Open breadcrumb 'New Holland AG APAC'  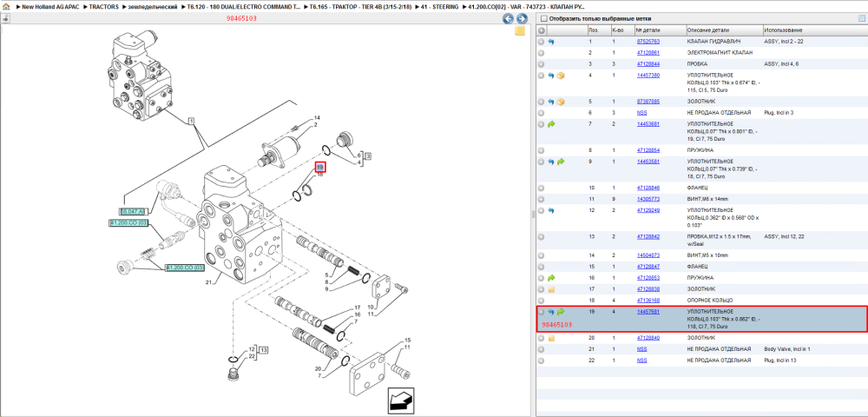click(51, 7)
